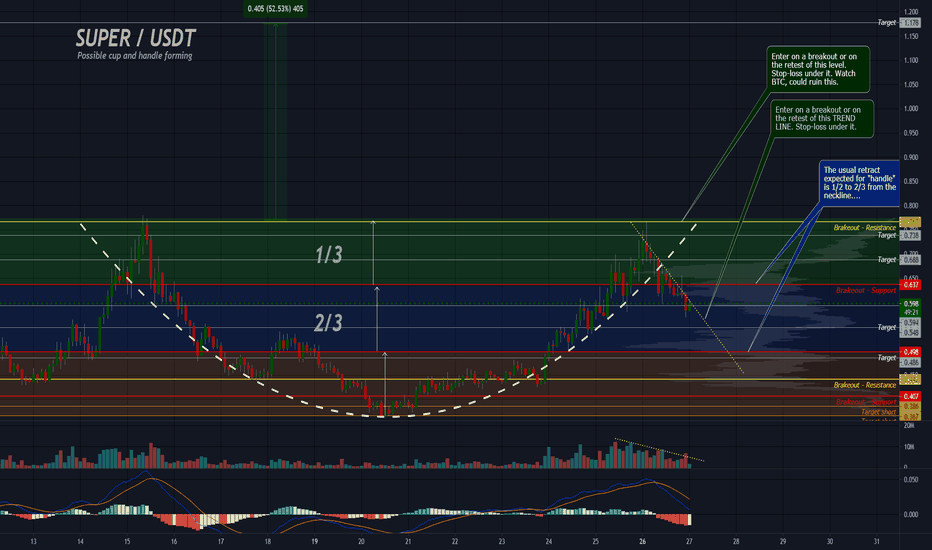932x550 pixels.
Task: Click the red 0.498 price tag
Action: 910,352
